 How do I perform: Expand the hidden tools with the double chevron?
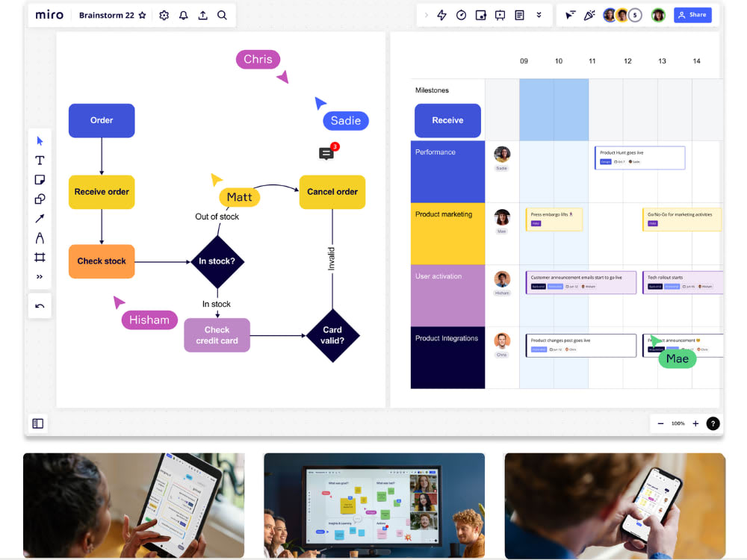[x=40, y=276]
